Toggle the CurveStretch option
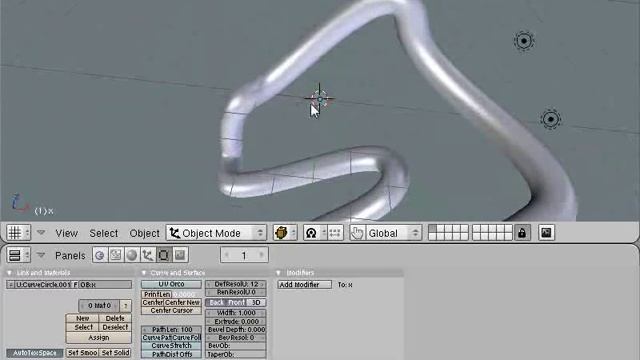Image resolution: width=640 pixels, height=360 pixels. tap(171, 345)
